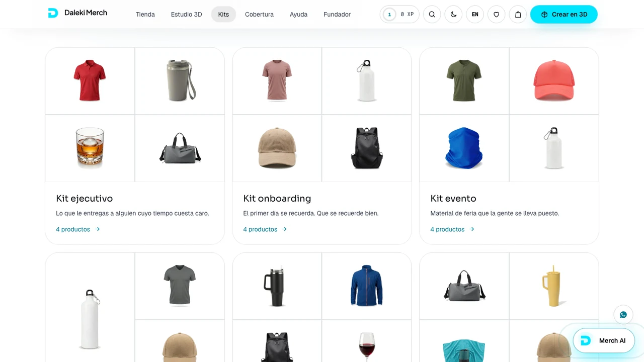Click the gray v-neck t-shirt thumbnail

(x=180, y=286)
